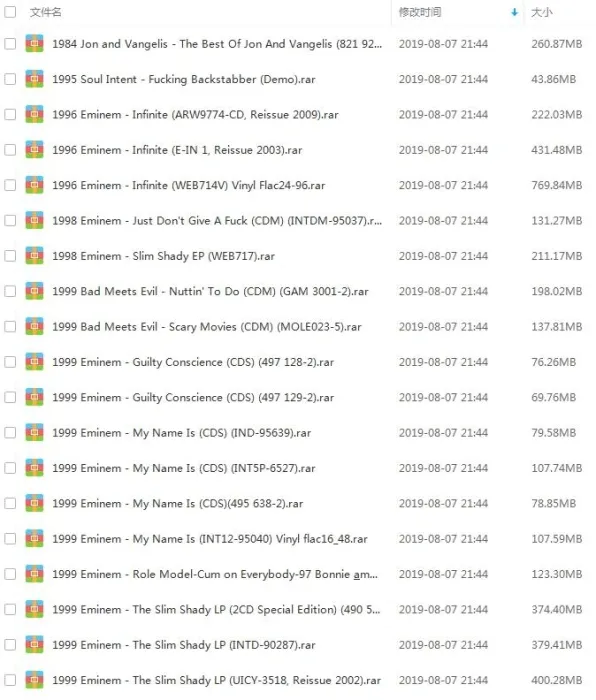Screen dimensions: 596x700
Task: Open My Name Is INT12-95040 Vinyl file
Action: (210, 539)
